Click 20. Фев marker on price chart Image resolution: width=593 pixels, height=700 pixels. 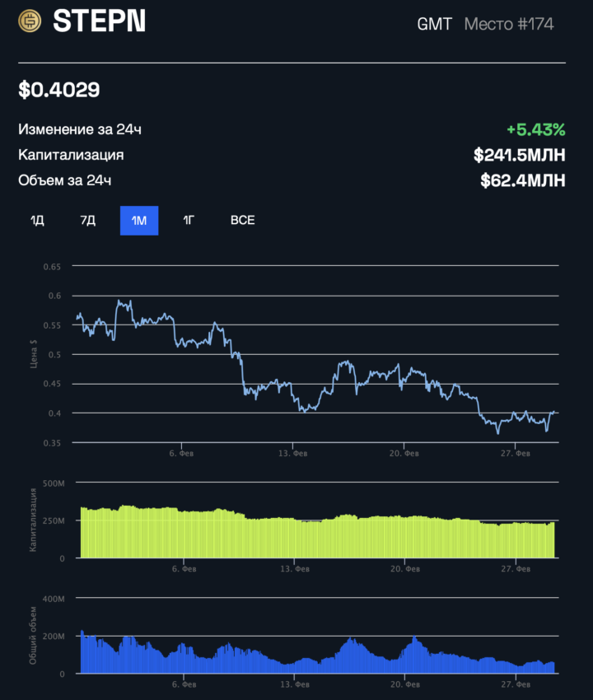(404, 453)
